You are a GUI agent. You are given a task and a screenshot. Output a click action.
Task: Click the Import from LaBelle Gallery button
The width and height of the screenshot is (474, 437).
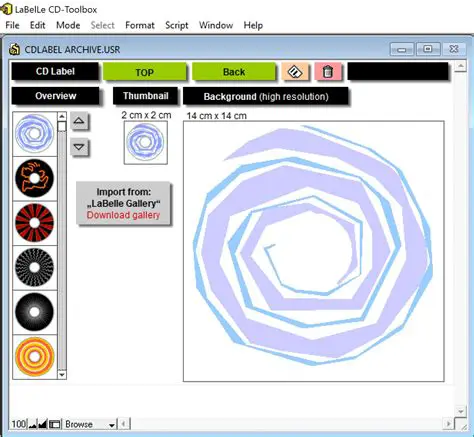pos(123,203)
